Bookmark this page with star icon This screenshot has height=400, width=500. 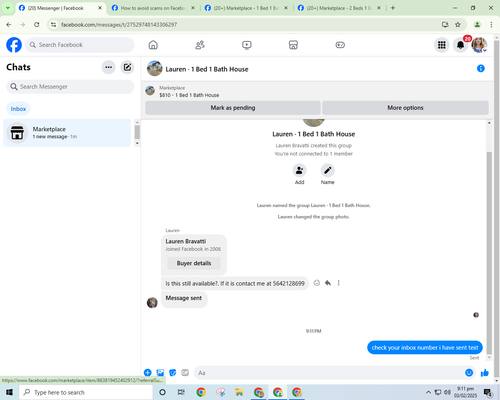pyautogui.click(x=458, y=25)
